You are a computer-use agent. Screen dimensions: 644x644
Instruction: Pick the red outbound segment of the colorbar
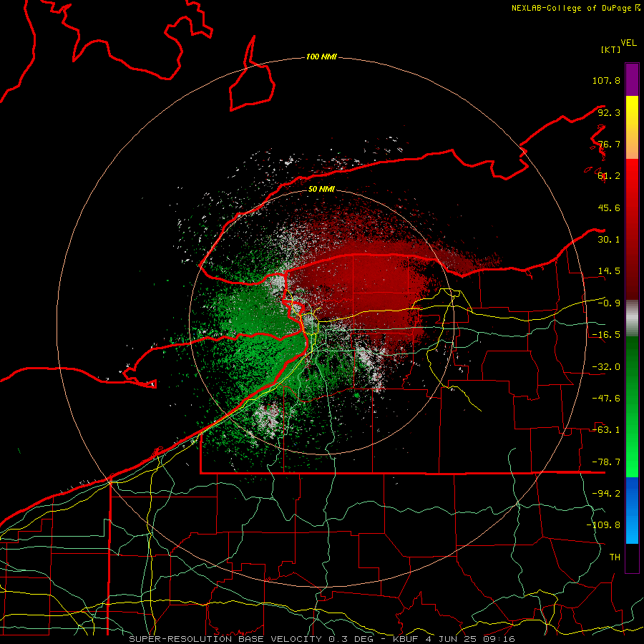[632, 229]
